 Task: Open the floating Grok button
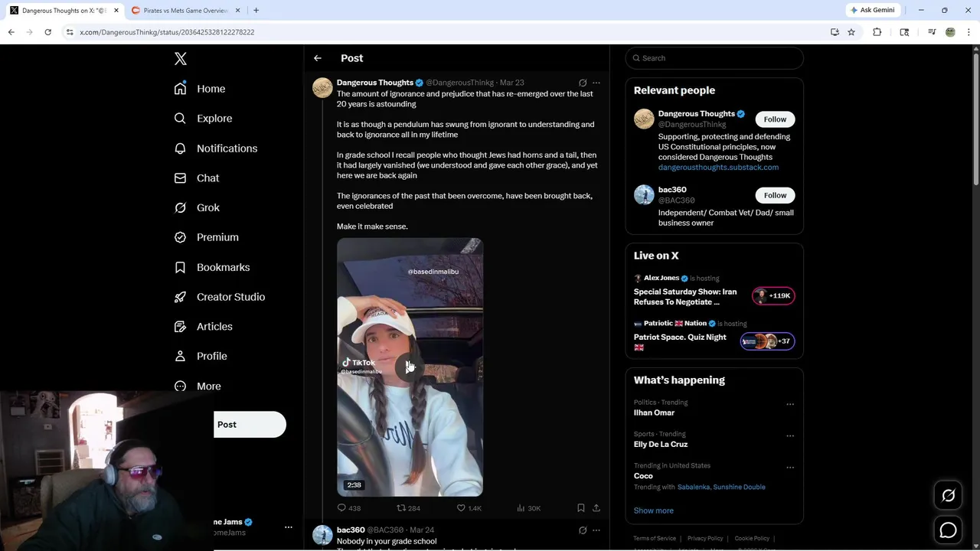948,496
